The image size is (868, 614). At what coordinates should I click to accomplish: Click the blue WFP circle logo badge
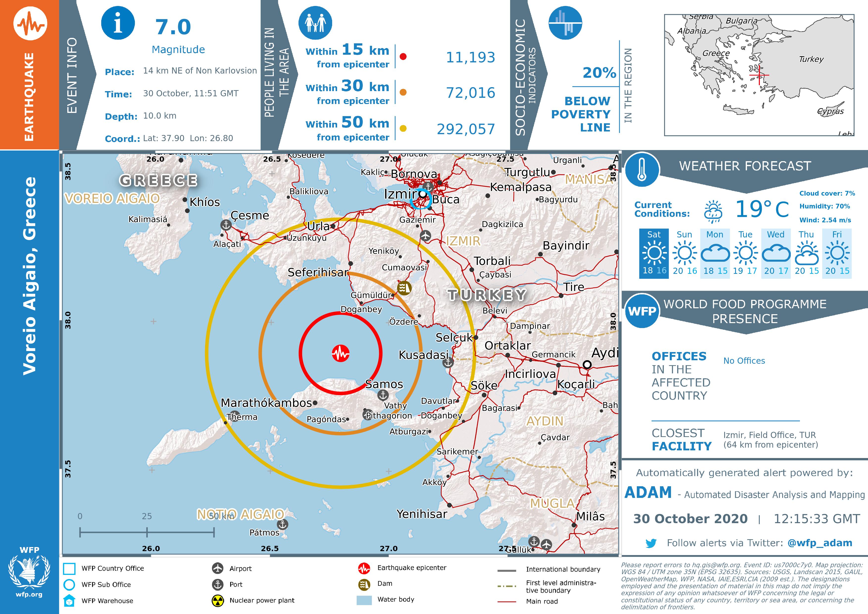click(x=642, y=311)
